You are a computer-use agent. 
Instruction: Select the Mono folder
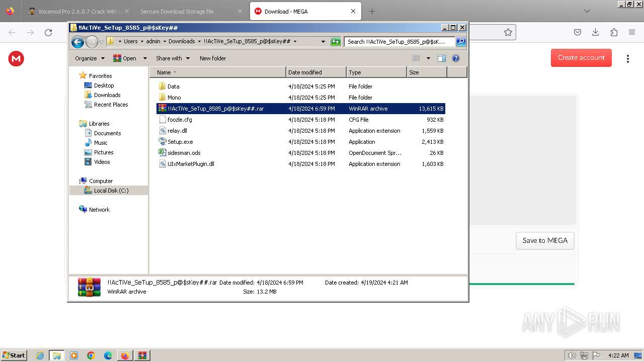click(301, 98)
